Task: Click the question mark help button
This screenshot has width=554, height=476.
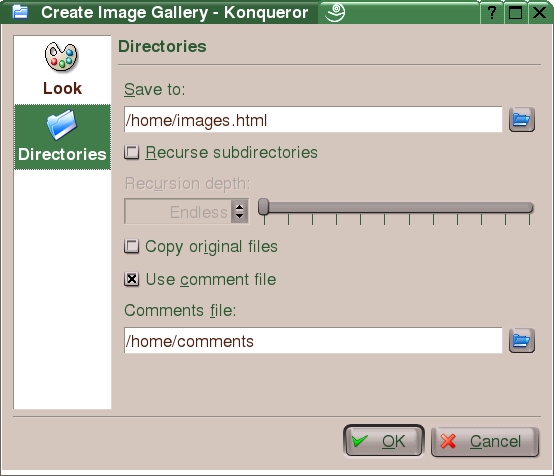Action: pos(491,13)
